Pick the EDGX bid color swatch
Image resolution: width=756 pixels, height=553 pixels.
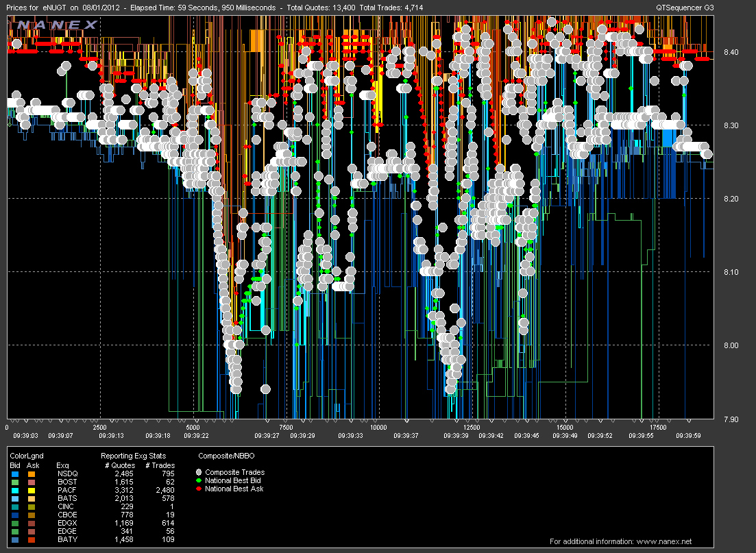click(x=15, y=523)
